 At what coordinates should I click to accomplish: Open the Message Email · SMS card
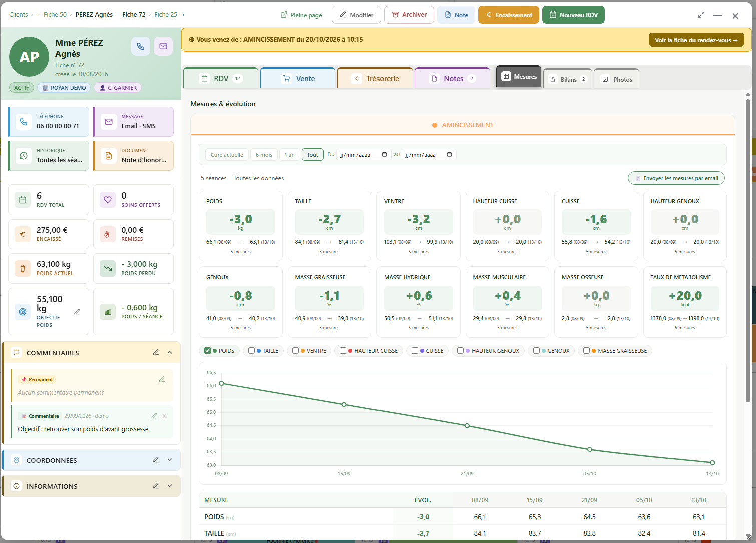click(134, 122)
